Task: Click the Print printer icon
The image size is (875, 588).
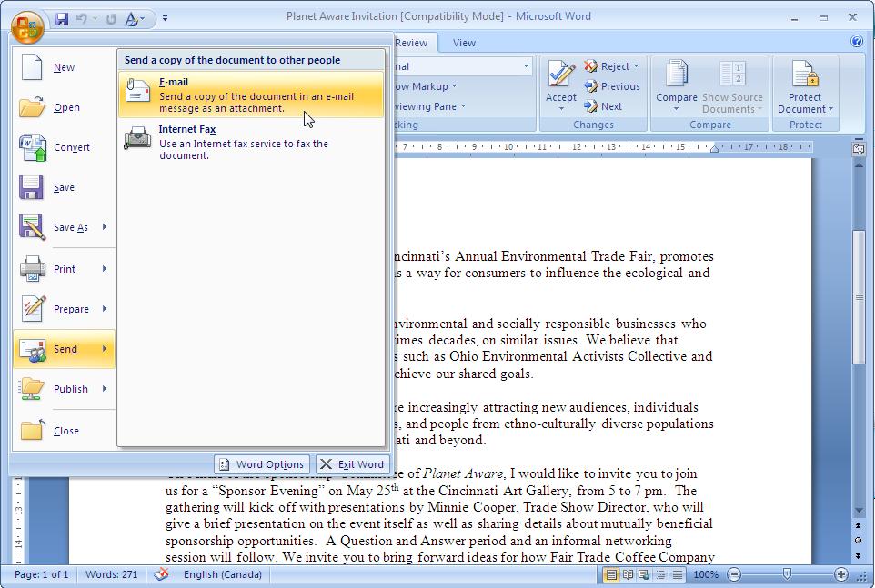Action: tap(33, 269)
